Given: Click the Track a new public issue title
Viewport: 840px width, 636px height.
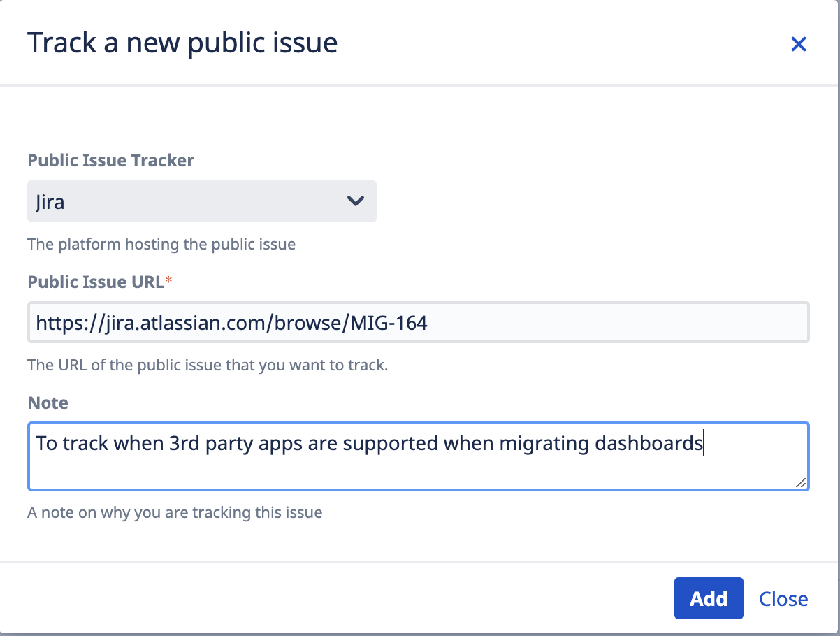Looking at the screenshot, I should coord(182,43).
